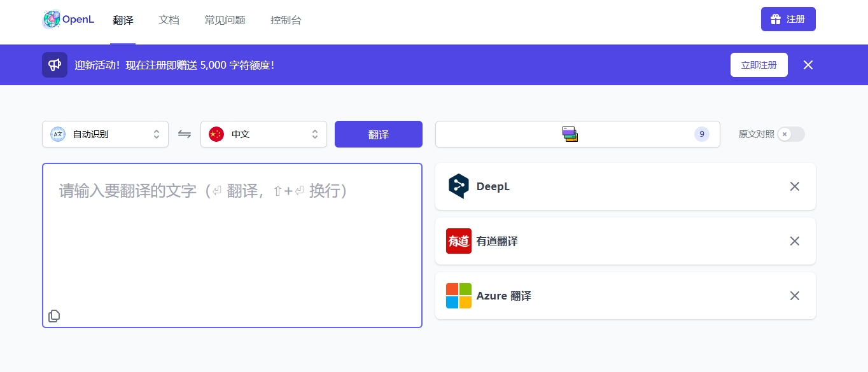The height and width of the screenshot is (372, 868).
Task: Remove the DeepL engine card
Action: (x=795, y=186)
